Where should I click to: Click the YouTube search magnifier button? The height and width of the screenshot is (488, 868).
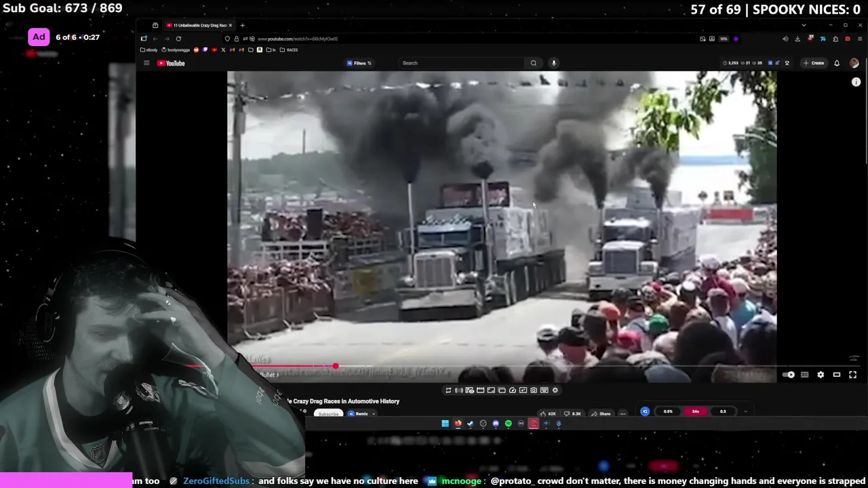tap(534, 63)
